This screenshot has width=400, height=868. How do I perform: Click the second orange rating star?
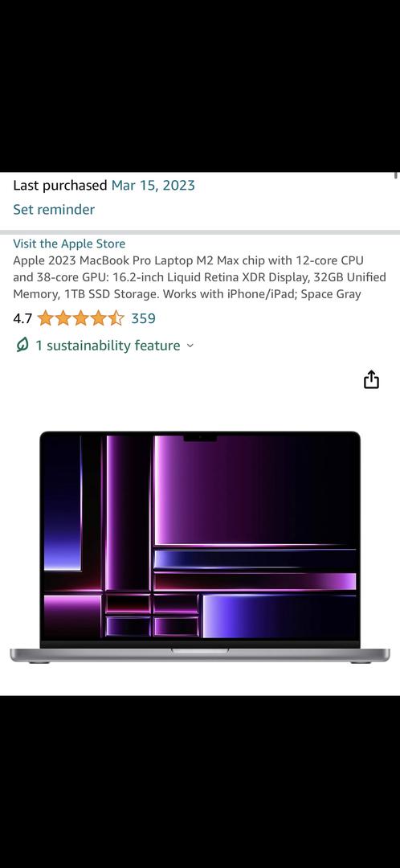point(63,318)
